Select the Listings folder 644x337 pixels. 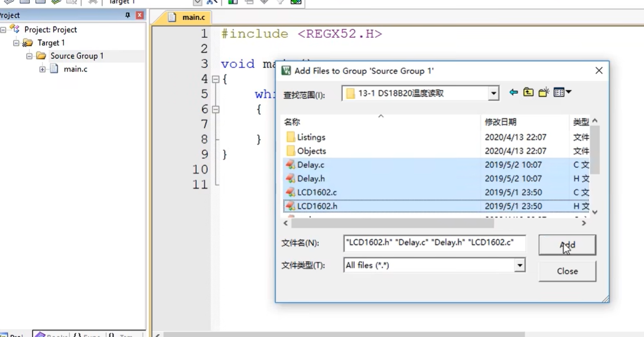tap(311, 137)
